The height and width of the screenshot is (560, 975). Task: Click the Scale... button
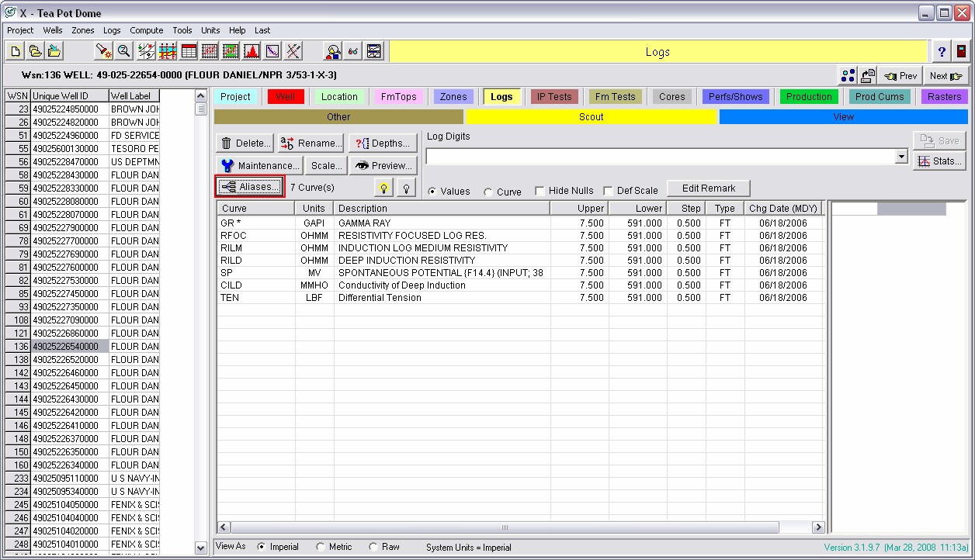click(326, 165)
